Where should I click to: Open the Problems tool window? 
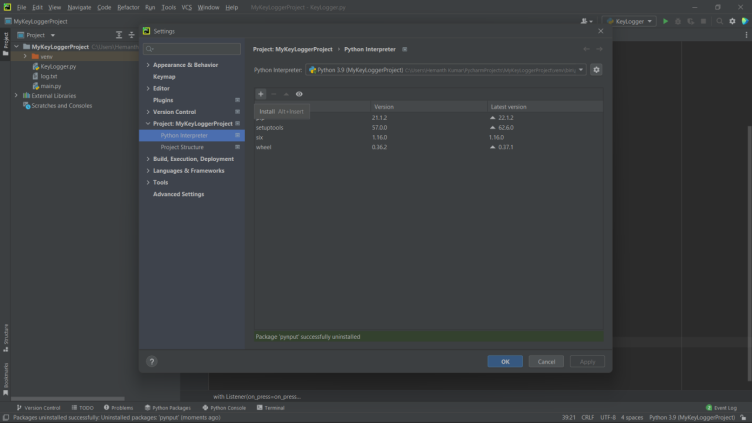pos(118,408)
